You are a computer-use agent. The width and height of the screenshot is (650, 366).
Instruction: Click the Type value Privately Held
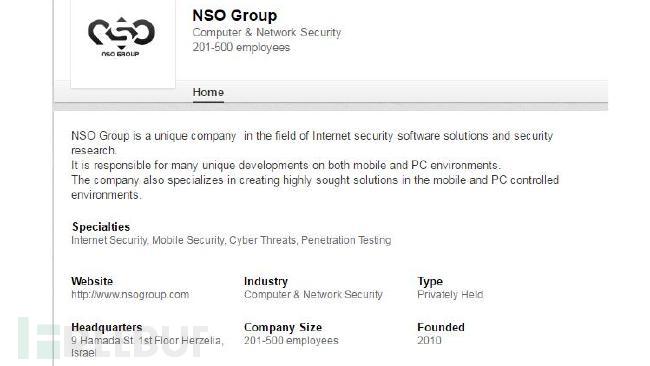pos(450,295)
